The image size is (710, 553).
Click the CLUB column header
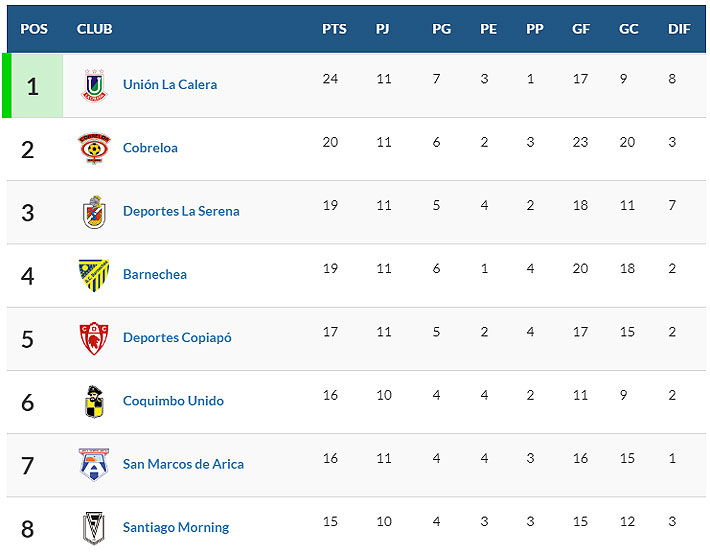click(94, 29)
